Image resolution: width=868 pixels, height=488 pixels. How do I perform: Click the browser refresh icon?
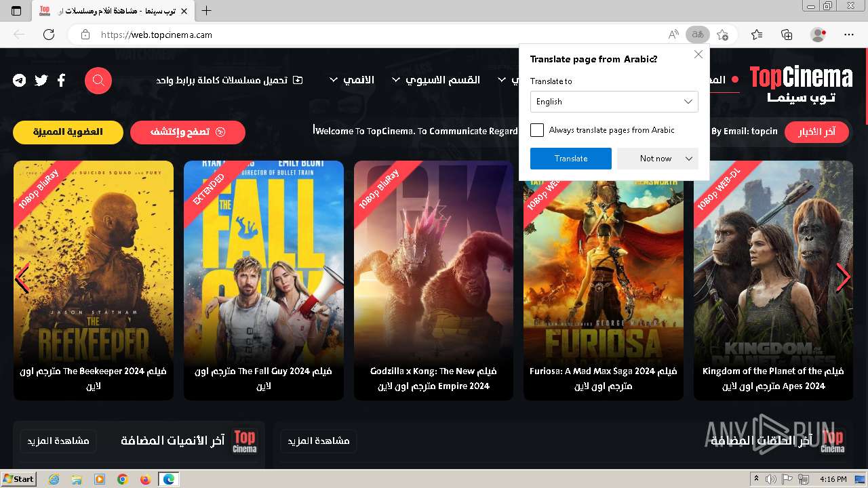click(49, 35)
